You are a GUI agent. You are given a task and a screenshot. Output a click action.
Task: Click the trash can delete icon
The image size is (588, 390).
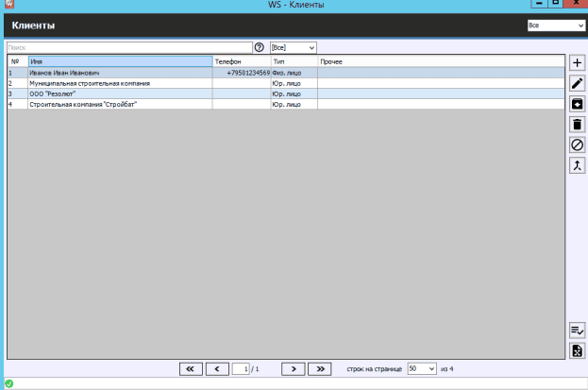click(577, 124)
